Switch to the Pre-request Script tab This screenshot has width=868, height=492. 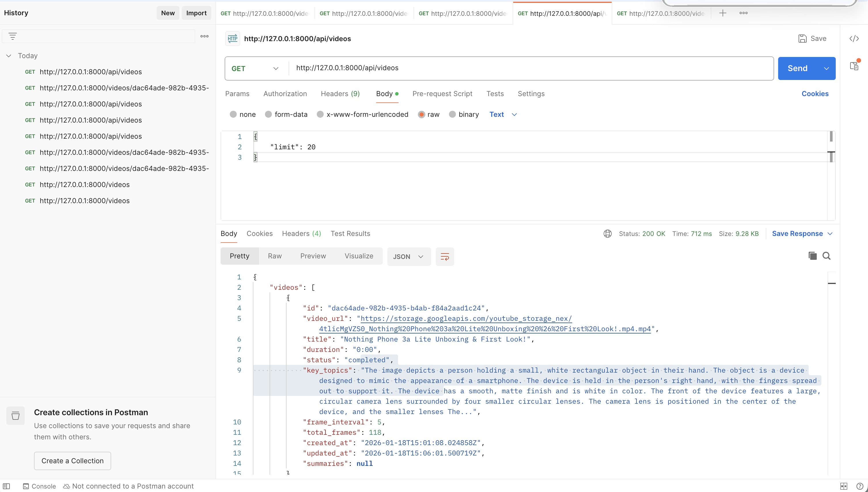[x=442, y=94]
